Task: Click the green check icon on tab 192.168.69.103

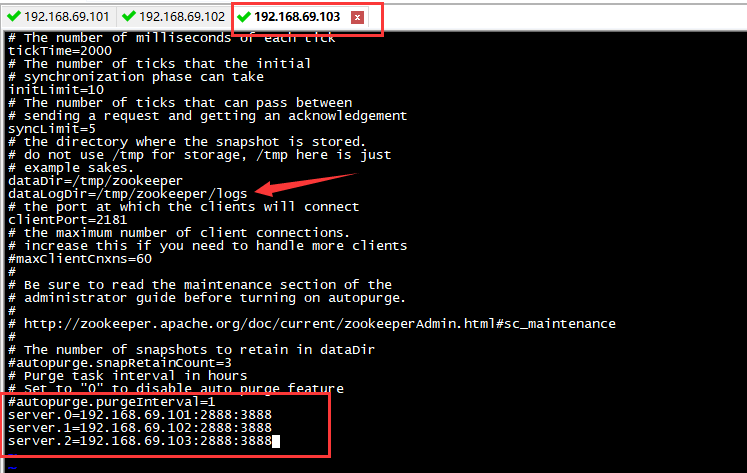Action: pyautogui.click(x=244, y=17)
